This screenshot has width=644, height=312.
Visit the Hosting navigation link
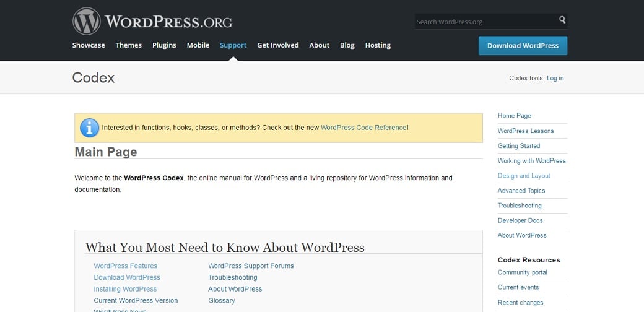pos(378,45)
